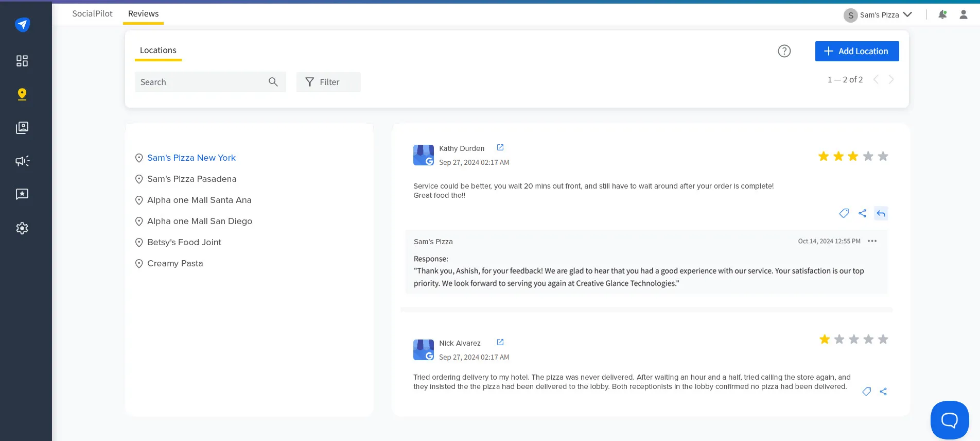Share Kathy Durden's review
This screenshot has height=441, width=980.
[863, 213]
